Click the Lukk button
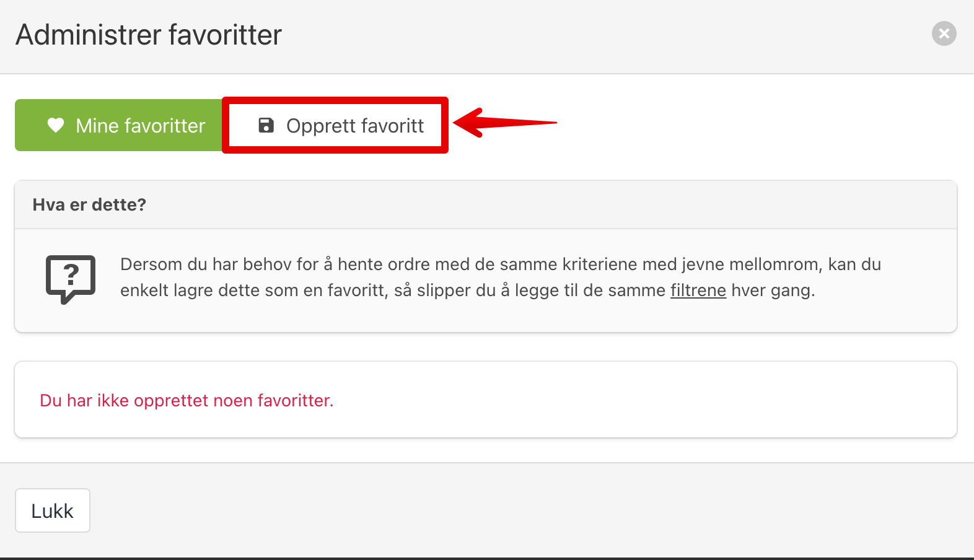974x560 pixels. [53, 510]
